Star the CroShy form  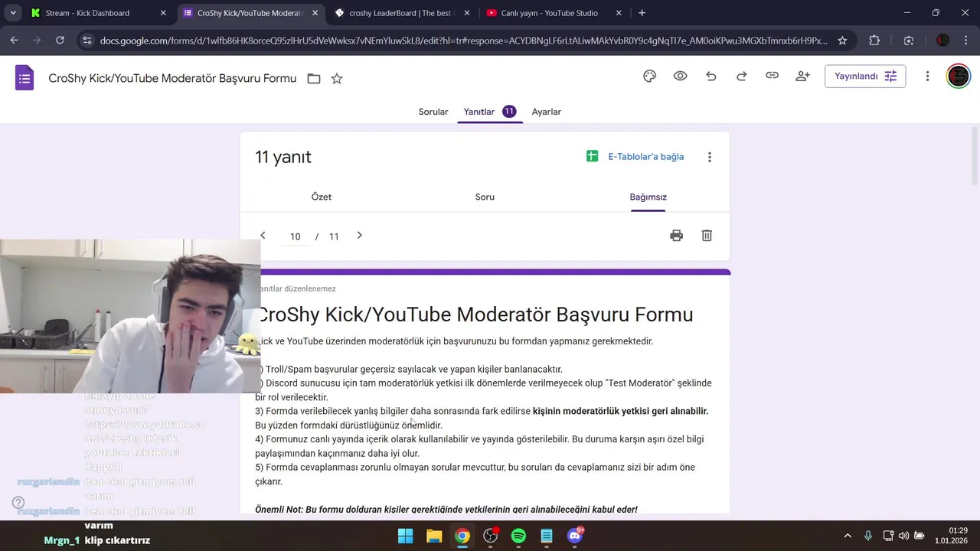click(x=337, y=78)
